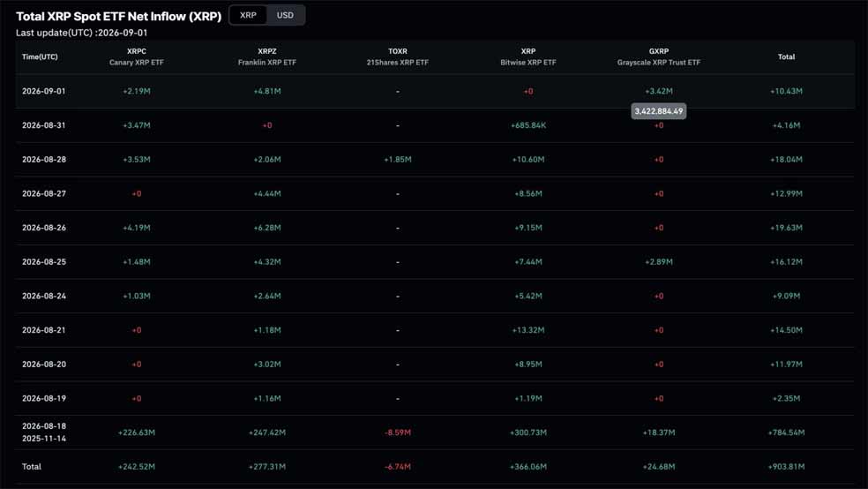This screenshot has width=868, height=489.
Task: Click the +12.99M total value
Action: 786,194
